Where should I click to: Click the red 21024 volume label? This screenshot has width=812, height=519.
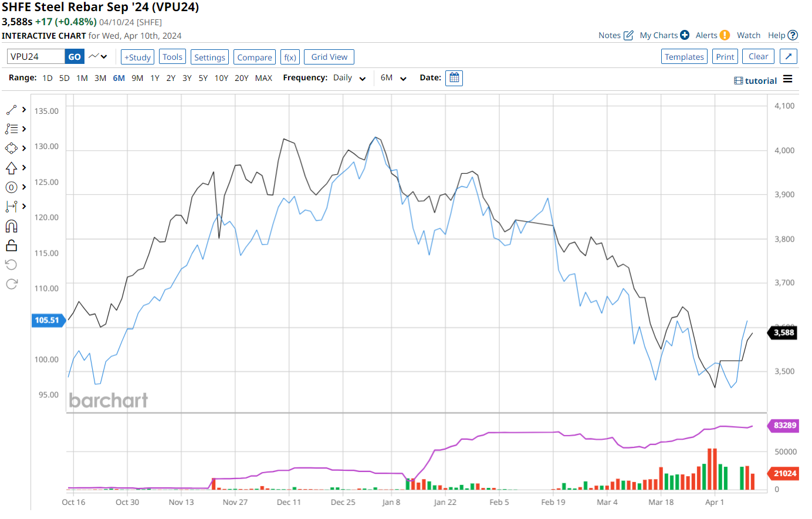(783, 473)
